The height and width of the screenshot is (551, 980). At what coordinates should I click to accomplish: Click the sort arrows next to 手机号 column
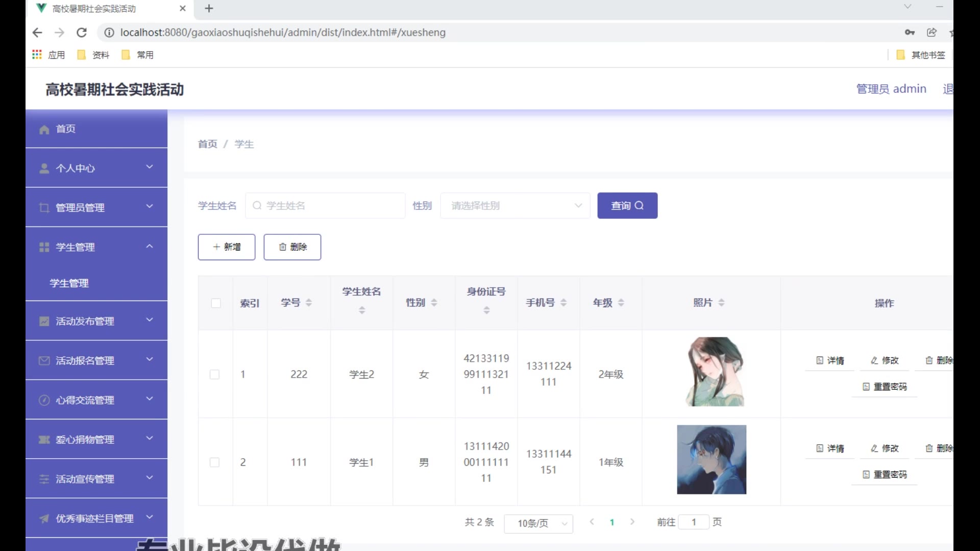pos(563,303)
